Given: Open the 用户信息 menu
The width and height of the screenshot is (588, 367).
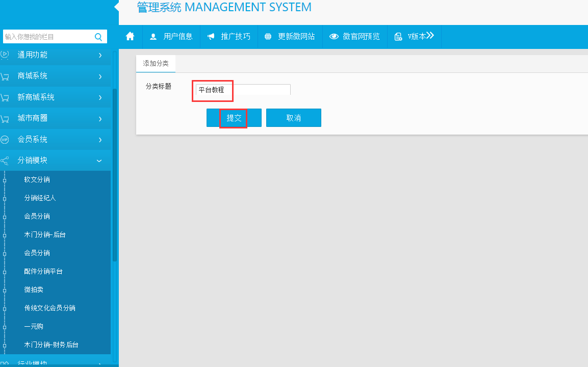Looking at the screenshot, I should (x=171, y=36).
